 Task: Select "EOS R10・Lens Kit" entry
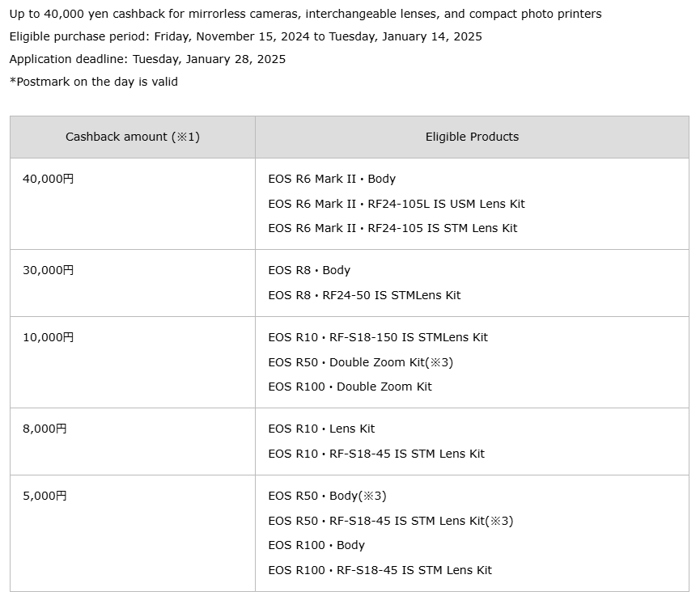(x=321, y=429)
